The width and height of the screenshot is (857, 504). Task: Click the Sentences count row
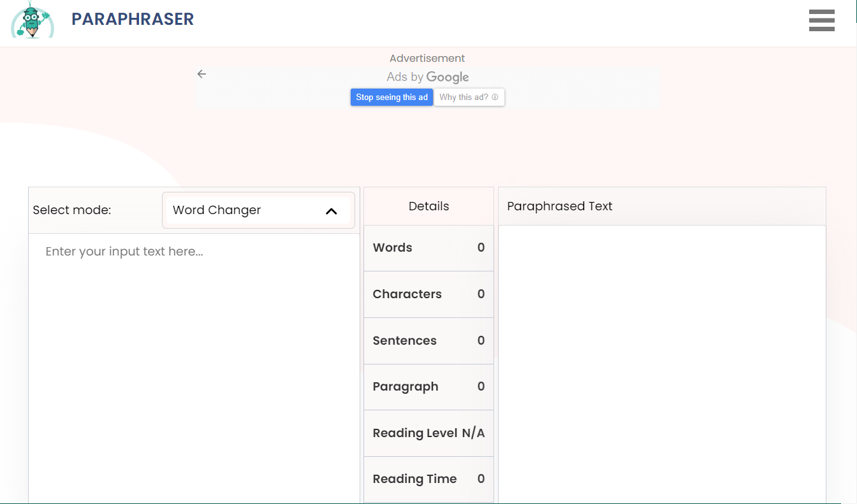point(428,341)
